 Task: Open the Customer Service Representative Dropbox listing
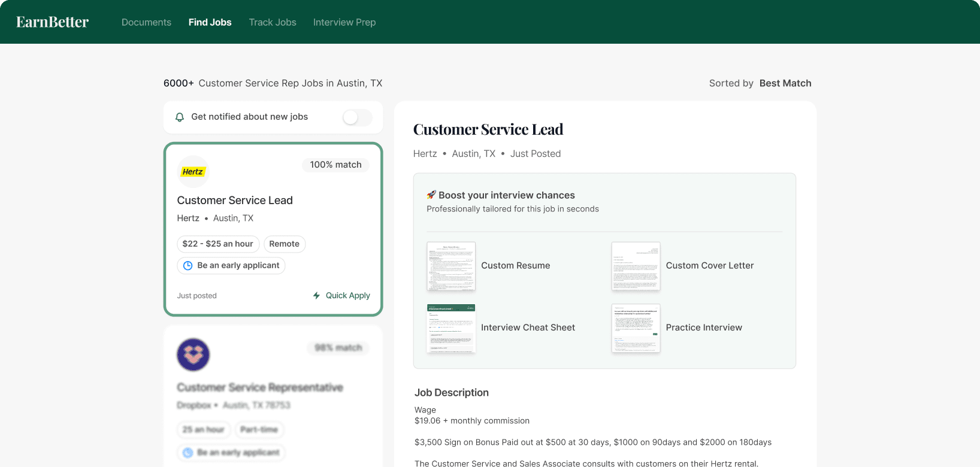259,387
